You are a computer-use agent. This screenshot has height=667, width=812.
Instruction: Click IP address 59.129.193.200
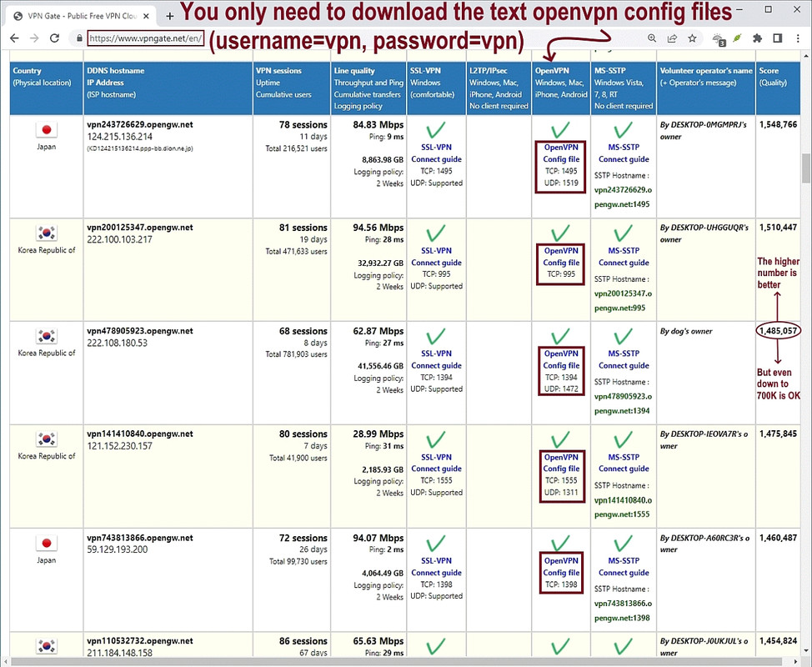tap(117, 549)
